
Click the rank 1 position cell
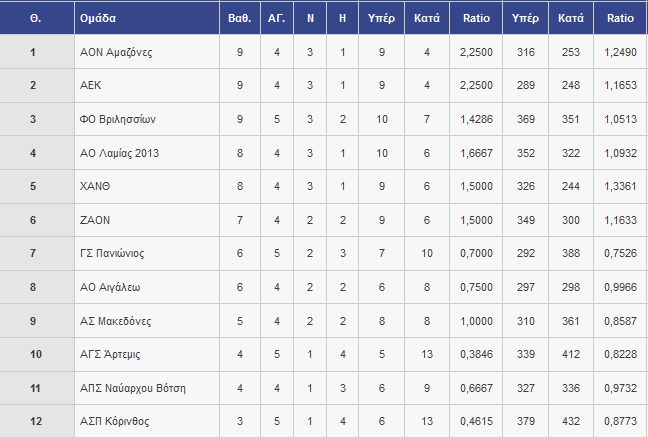pos(33,52)
